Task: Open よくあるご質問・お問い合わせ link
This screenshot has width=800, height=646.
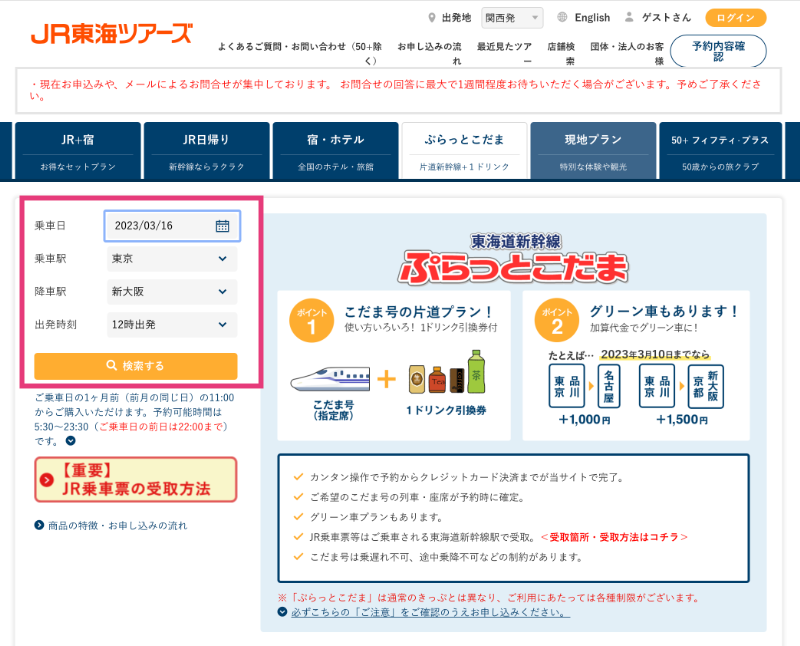Action: [x=300, y=53]
